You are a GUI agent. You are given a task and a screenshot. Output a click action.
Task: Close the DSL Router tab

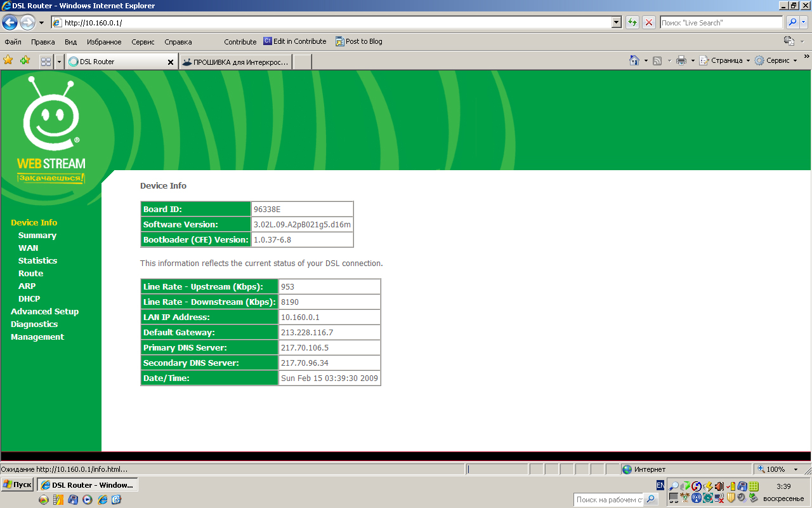coord(171,62)
